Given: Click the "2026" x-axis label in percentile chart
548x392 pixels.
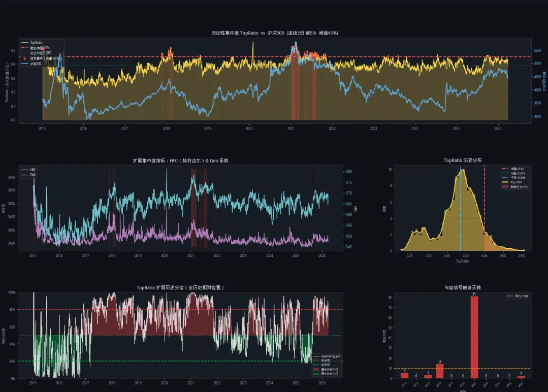Looking at the screenshot, I should pyautogui.click(x=322, y=383).
